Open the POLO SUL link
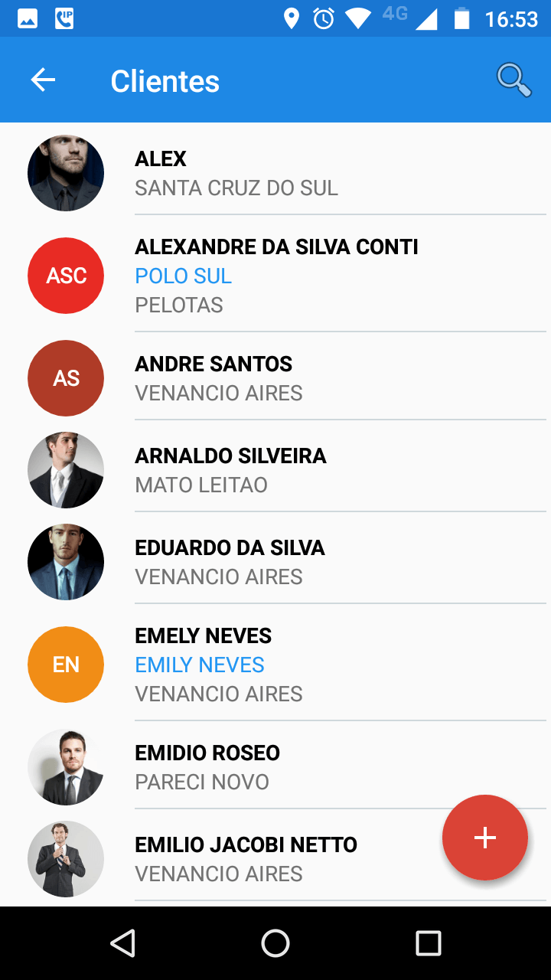Viewport: 551px width, 980px height. click(x=183, y=276)
